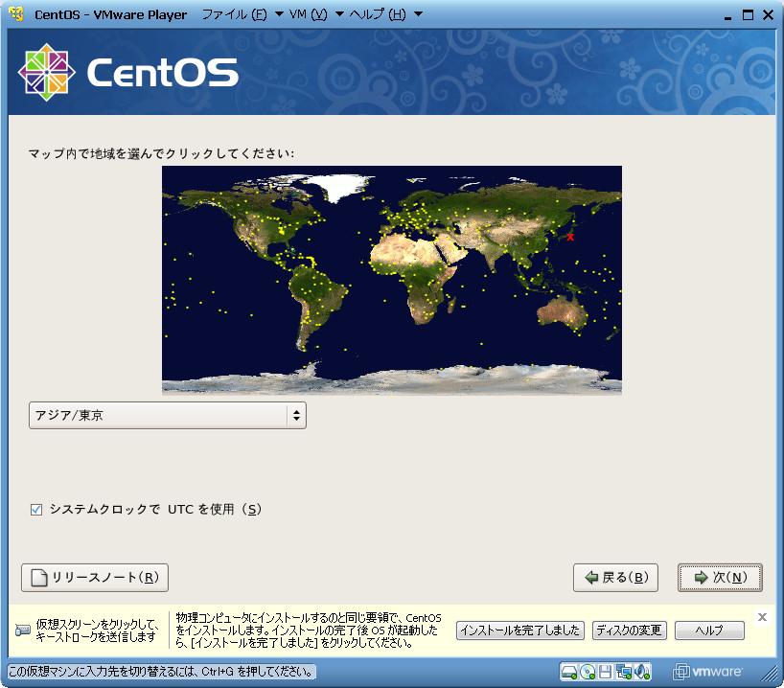Click the CD/DVD drive status icon
This screenshot has width=784, height=688.
point(588,671)
